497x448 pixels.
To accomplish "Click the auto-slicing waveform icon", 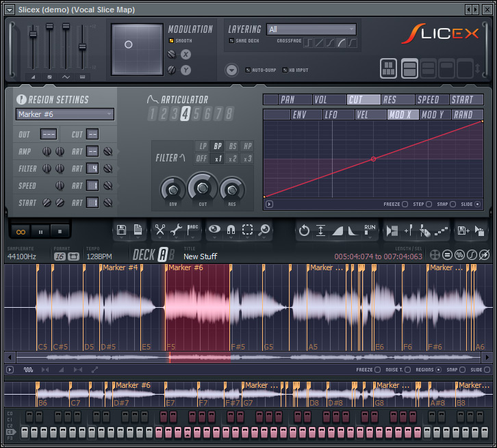I will [392, 230].
